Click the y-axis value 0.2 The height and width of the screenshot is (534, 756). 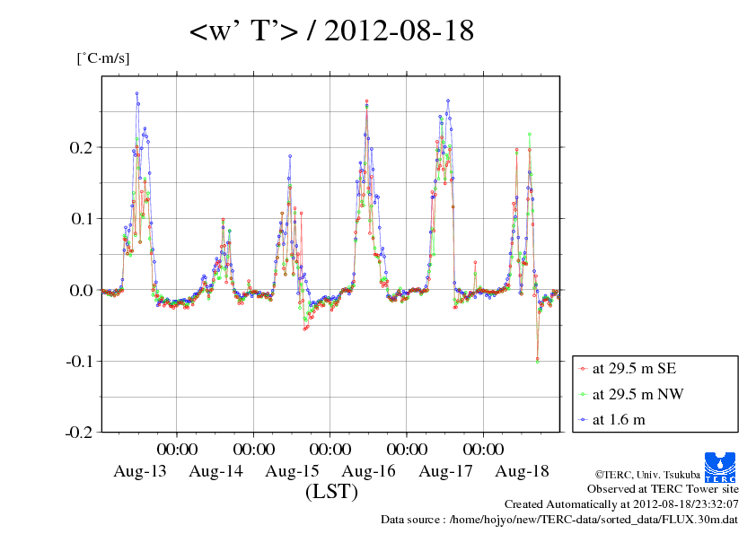81,147
